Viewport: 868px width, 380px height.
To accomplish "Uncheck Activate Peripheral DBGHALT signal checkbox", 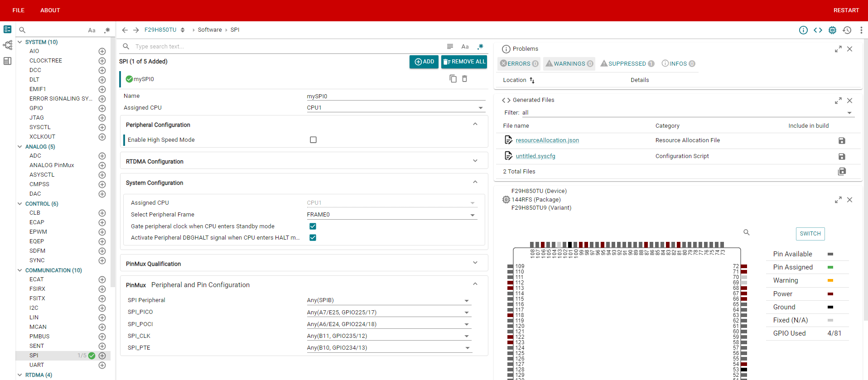I will coord(313,237).
